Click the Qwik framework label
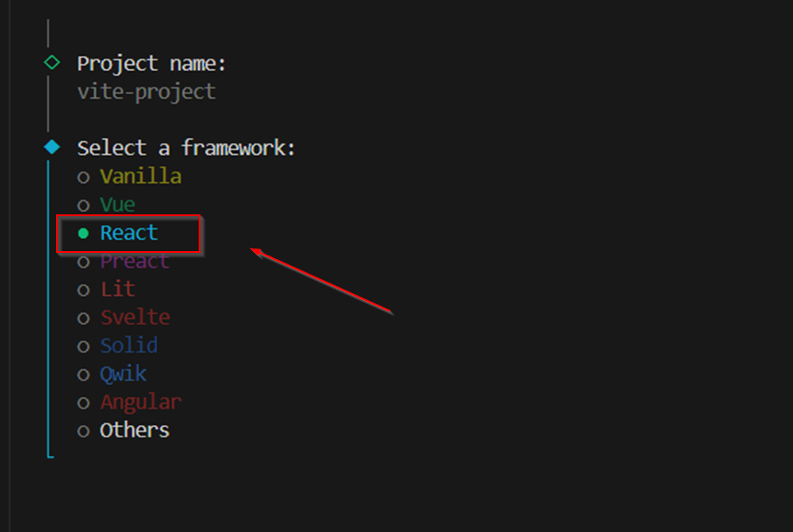This screenshot has width=793, height=532. click(x=123, y=374)
